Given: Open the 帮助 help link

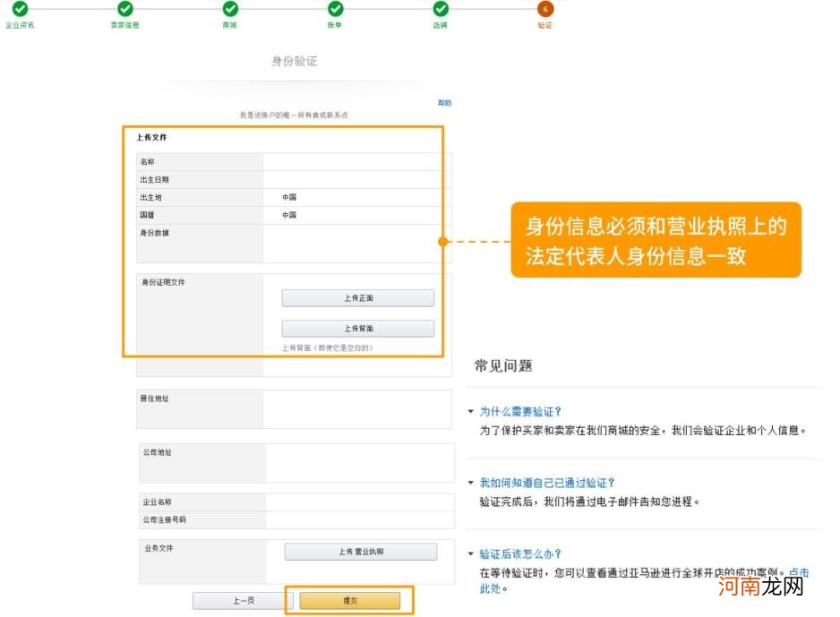Looking at the screenshot, I should [445, 103].
